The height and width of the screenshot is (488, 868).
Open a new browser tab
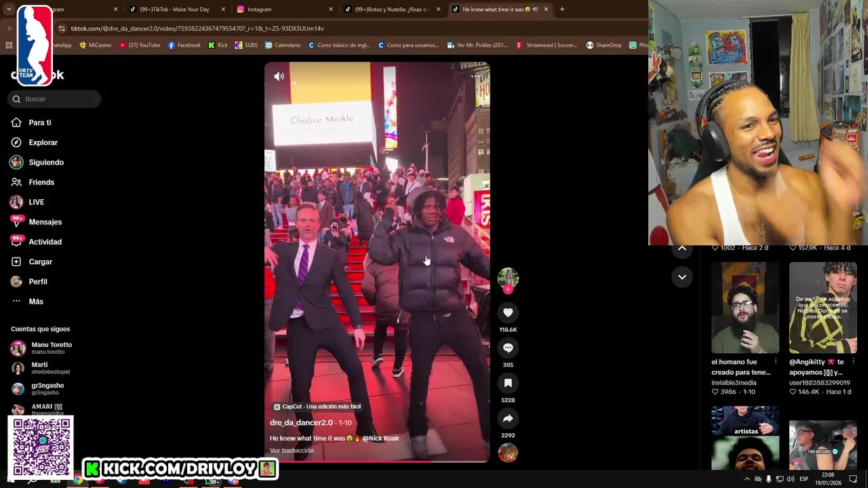[562, 9]
